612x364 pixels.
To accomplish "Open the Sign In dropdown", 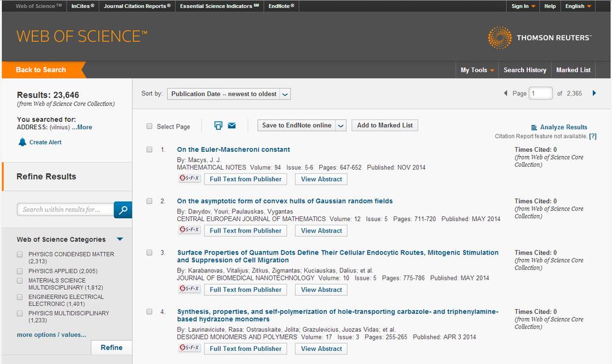I will coord(524,6).
